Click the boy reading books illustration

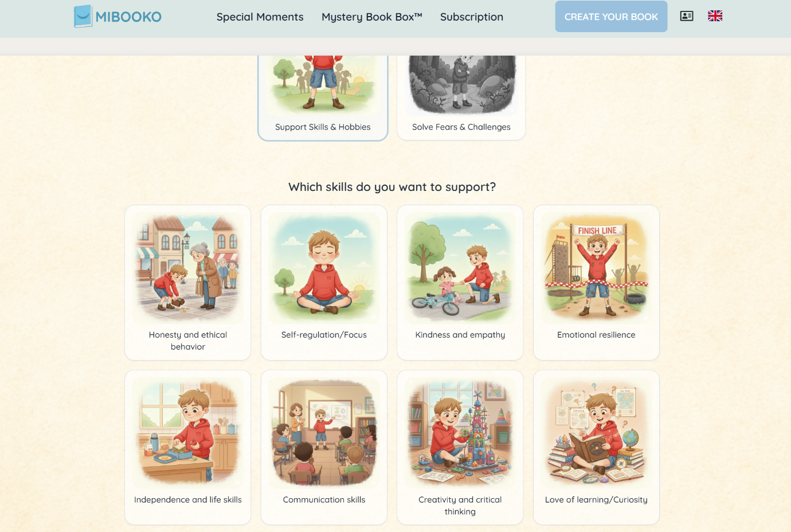pos(596,433)
